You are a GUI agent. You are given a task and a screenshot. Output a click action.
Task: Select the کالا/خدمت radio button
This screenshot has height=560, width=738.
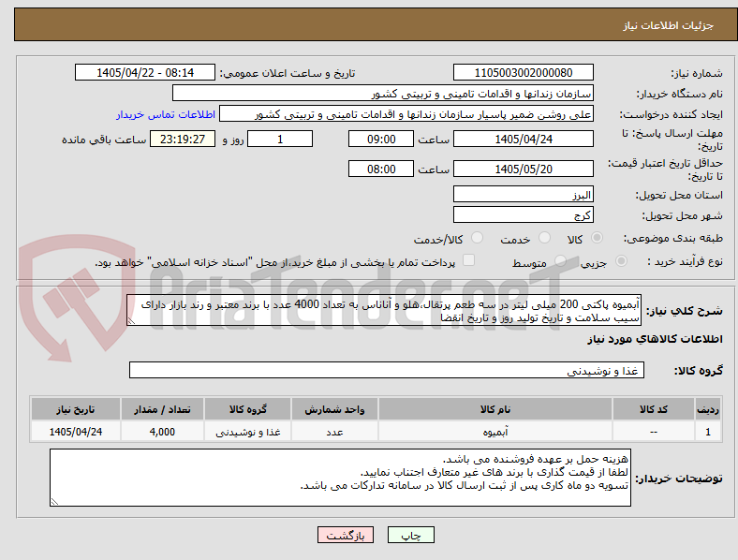[x=478, y=238]
